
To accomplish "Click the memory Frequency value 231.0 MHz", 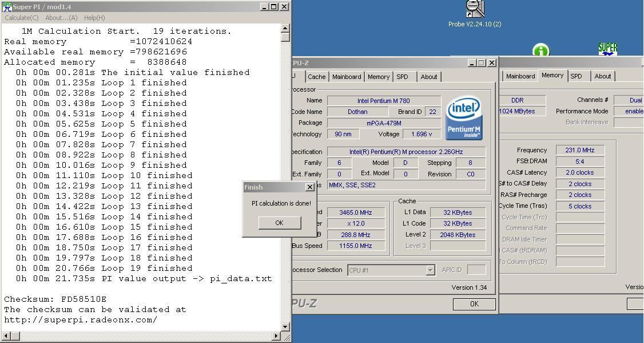I will pos(580,150).
